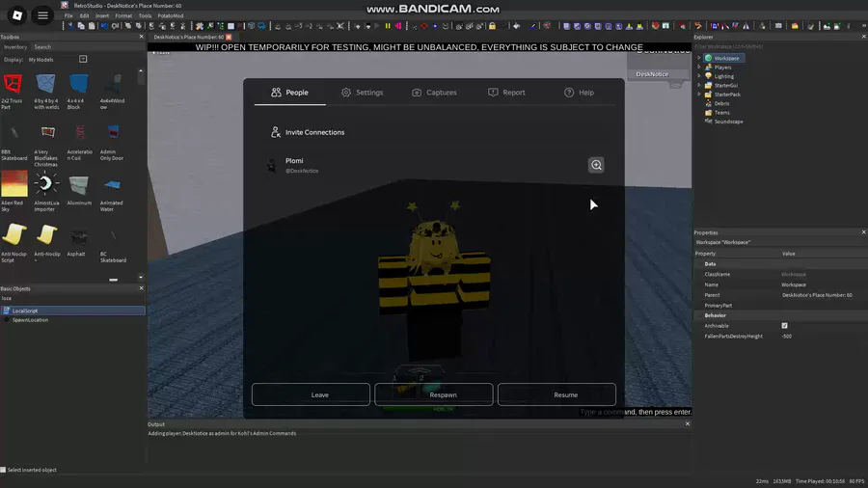Click the magnifier icon beside Plomi

point(596,165)
